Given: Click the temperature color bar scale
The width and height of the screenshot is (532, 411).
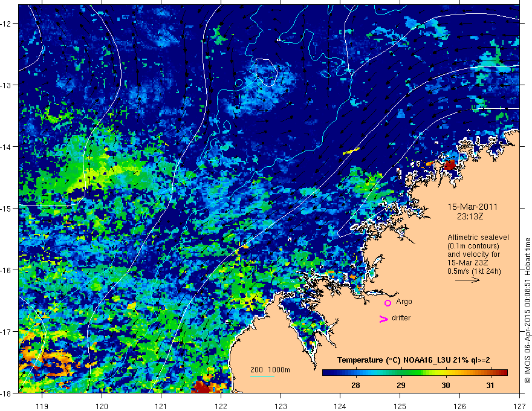Looking at the screenshot, I should click(415, 372).
